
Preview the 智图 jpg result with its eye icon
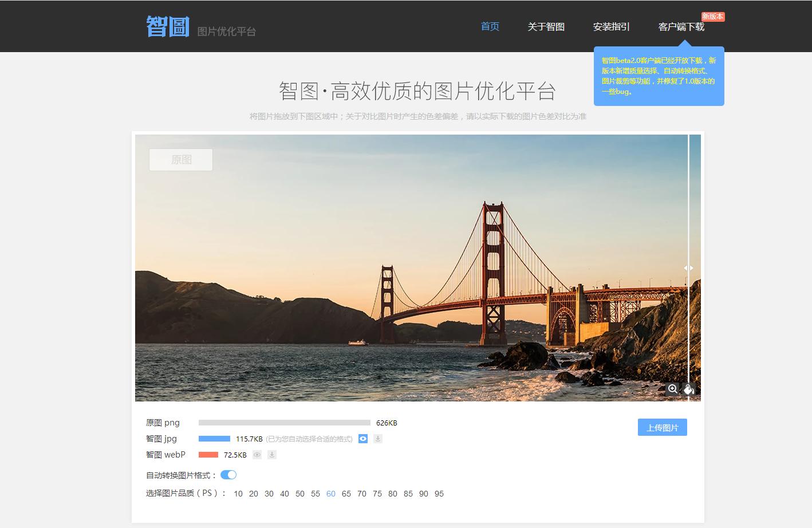[x=363, y=439]
